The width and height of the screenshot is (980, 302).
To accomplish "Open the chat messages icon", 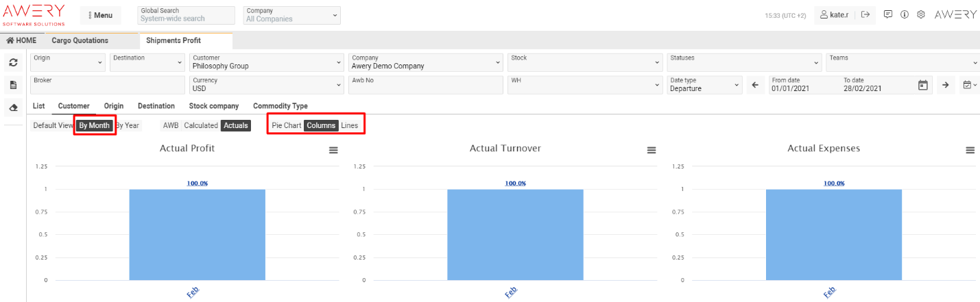I will (x=888, y=14).
